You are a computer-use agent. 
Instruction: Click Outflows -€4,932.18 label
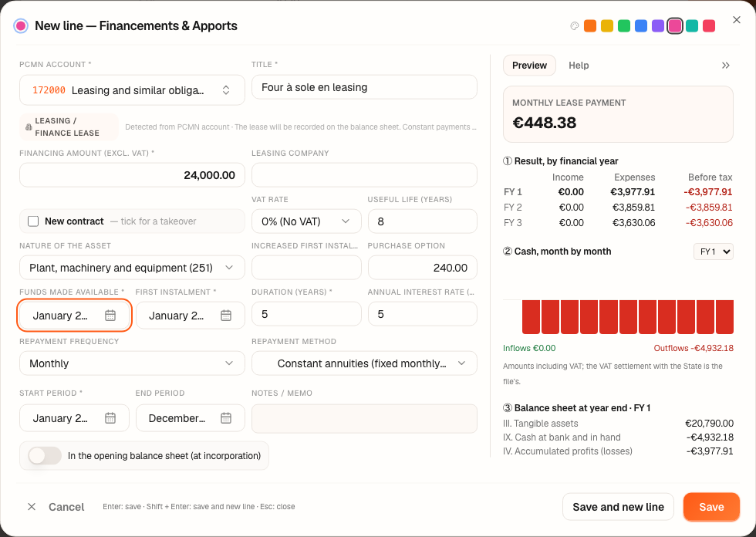694,348
